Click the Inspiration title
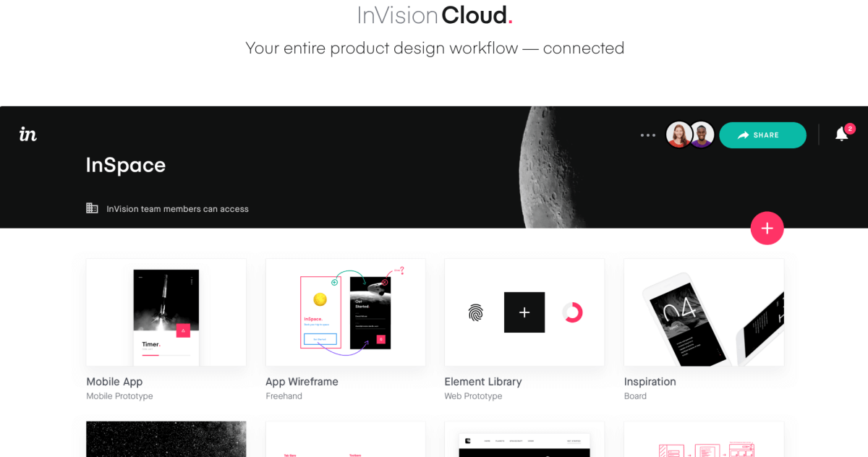The height and width of the screenshot is (457, 868). (650, 382)
